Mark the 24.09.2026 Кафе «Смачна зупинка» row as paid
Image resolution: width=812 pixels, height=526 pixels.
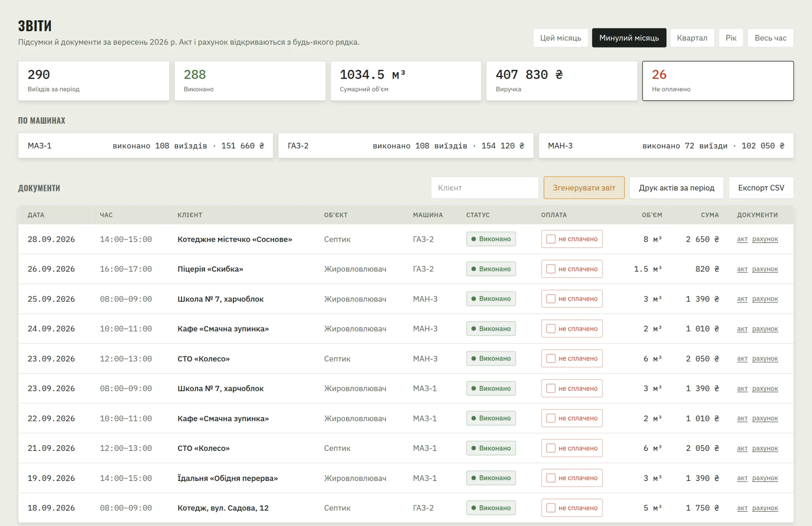tap(572, 329)
